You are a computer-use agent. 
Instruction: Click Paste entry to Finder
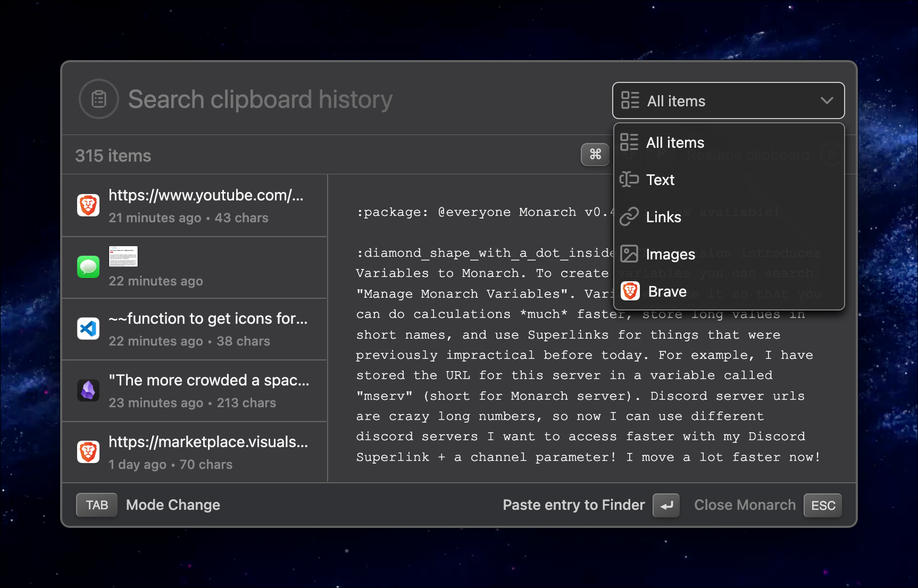click(x=574, y=505)
